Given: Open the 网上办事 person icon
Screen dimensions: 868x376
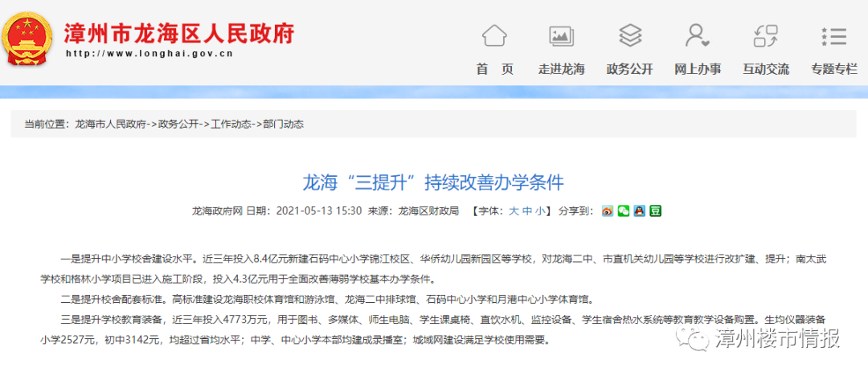Looking at the screenshot, I should (x=697, y=36).
